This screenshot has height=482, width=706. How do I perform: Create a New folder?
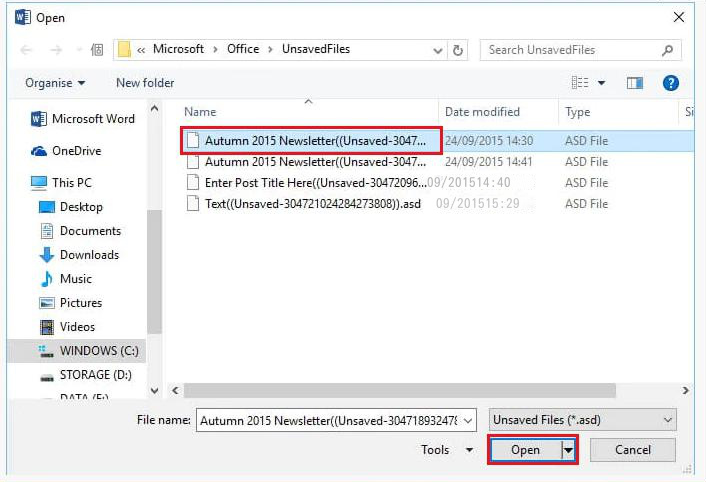coord(145,83)
